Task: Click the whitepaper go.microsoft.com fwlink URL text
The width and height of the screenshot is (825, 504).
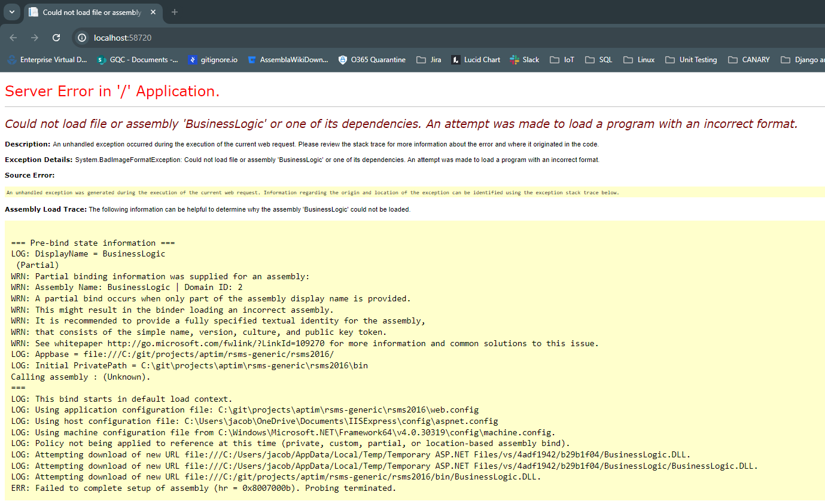Action: tap(217, 343)
